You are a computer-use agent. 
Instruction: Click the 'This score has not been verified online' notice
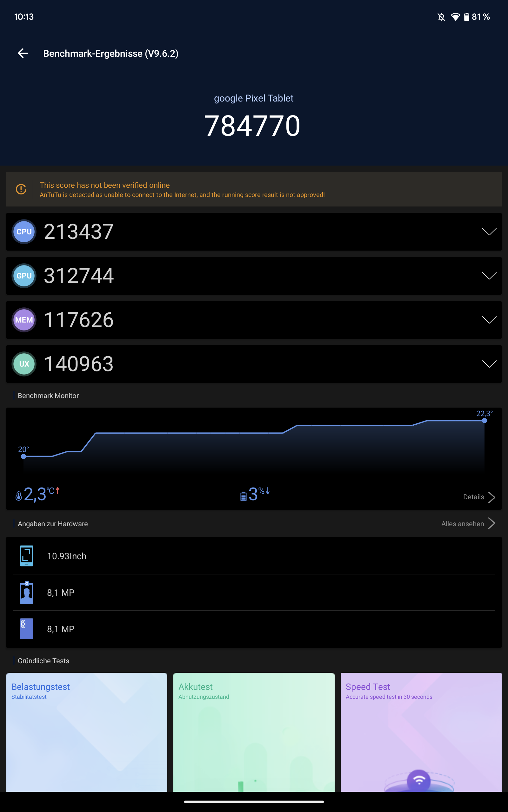click(254, 189)
